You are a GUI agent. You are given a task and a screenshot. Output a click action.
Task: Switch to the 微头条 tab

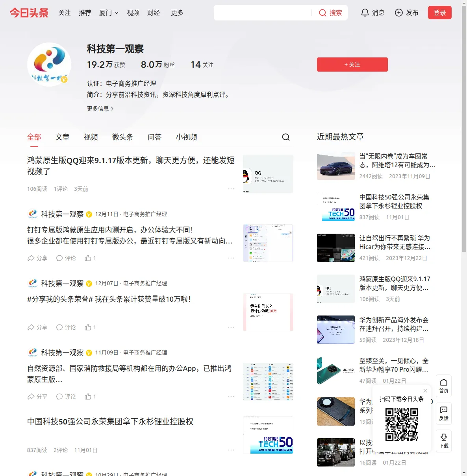point(123,137)
